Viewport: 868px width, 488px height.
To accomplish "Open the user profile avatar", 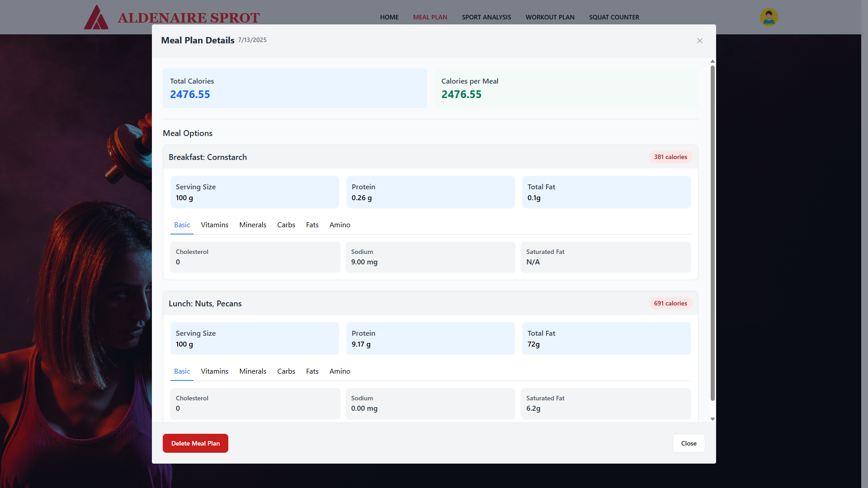I will [769, 17].
